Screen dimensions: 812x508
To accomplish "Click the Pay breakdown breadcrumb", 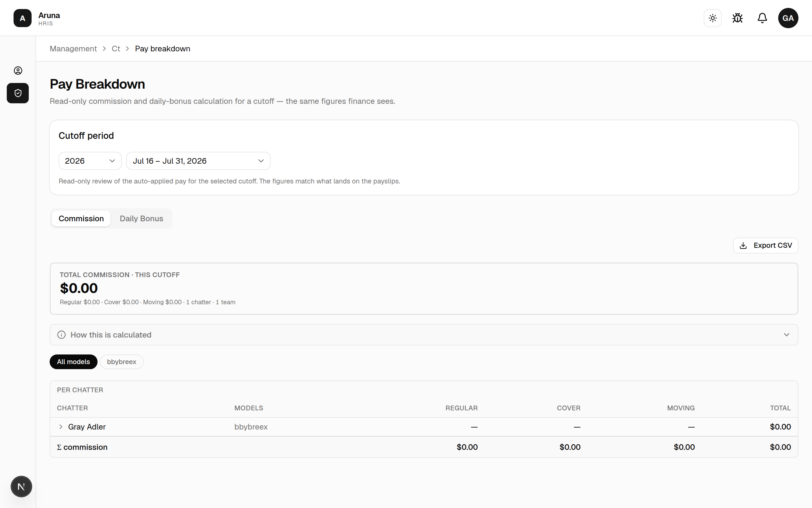I will [x=162, y=49].
